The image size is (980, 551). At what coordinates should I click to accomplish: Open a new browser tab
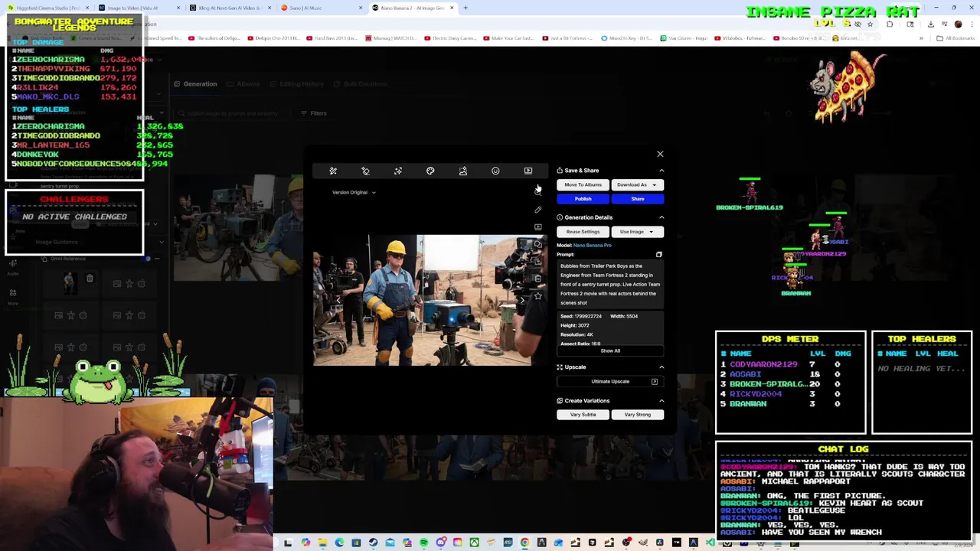click(465, 8)
